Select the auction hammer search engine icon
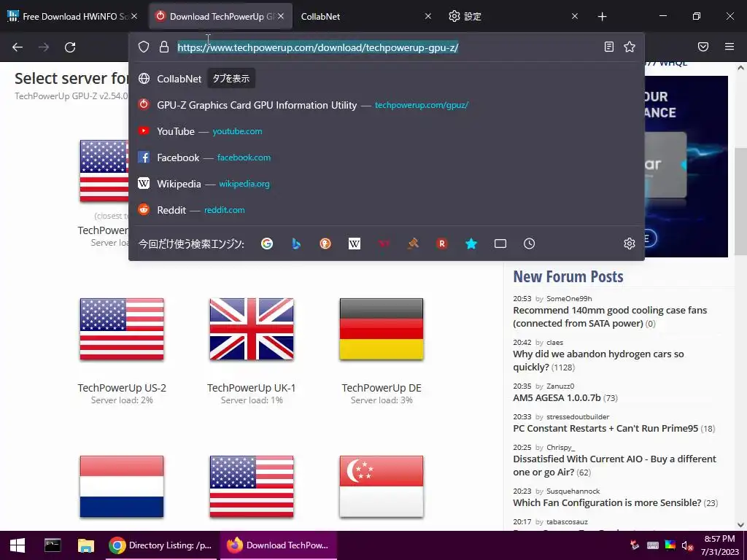This screenshot has height=560, width=747. [x=413, y=244]
